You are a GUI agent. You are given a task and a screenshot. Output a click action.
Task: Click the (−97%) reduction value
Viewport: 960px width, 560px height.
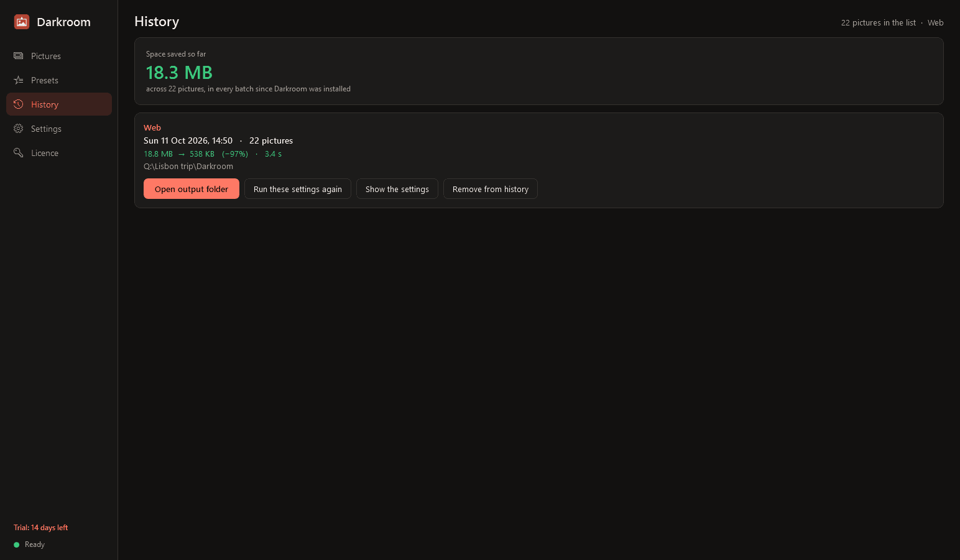point(235,154)
